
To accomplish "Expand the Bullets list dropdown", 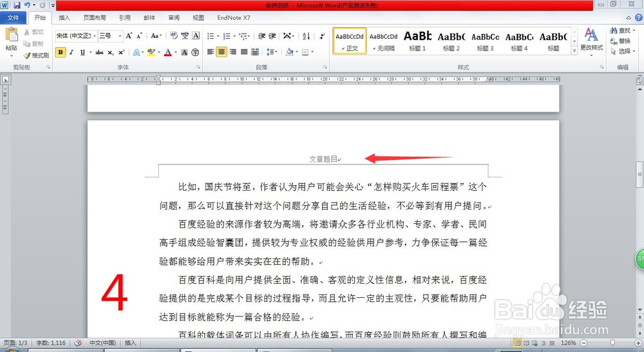I will coord(218,36).
